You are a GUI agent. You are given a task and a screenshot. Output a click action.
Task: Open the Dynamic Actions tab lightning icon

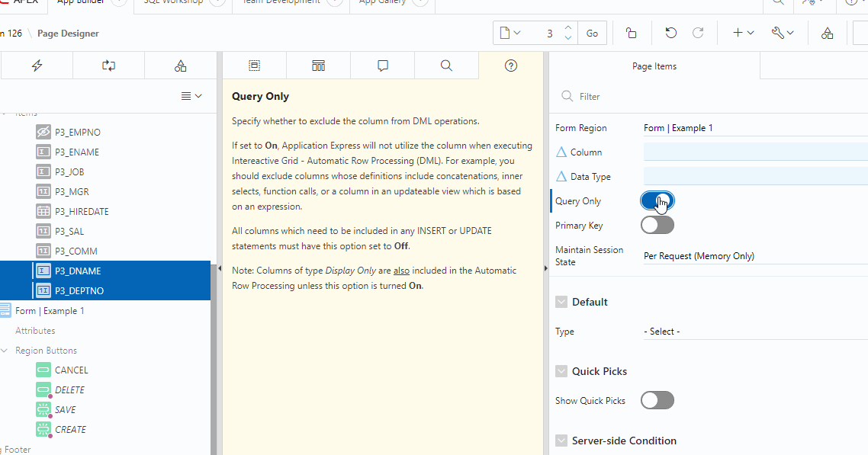(x=37, y=66)
